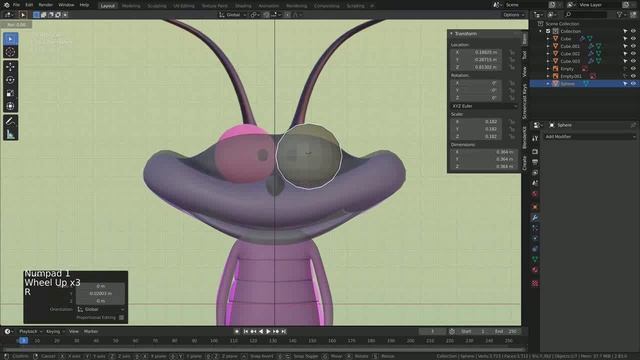The image size is (640, 360).
Task: Toggle visibility eye for Cube
Action: click(x=633, y=39)
